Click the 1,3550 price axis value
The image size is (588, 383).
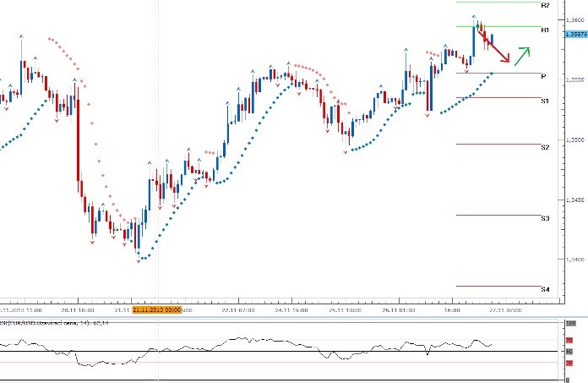575,80
